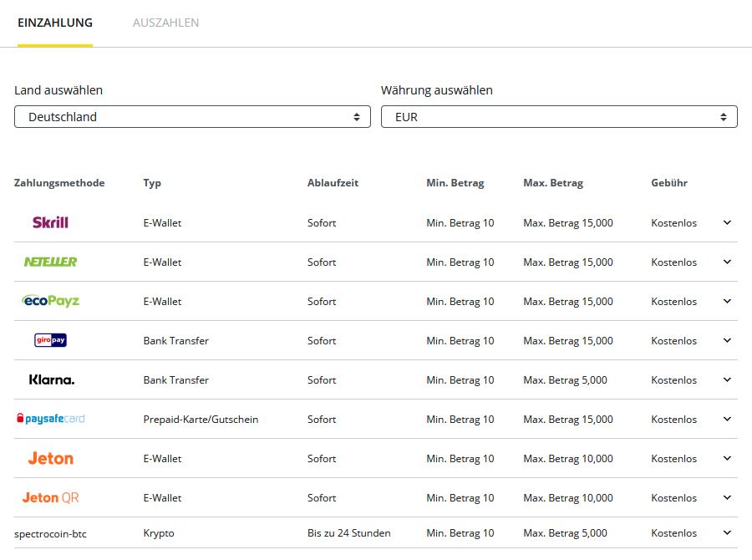Viewport: 752px width, 560px height.
Task: Click E-Wallet type in NETELLER row
Action: (x=162, y=262)
